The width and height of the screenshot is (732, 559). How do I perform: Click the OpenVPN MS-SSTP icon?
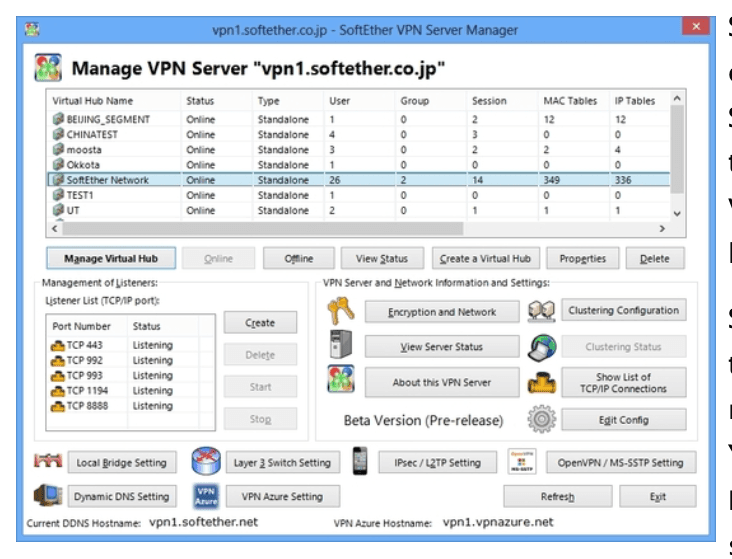521,461
